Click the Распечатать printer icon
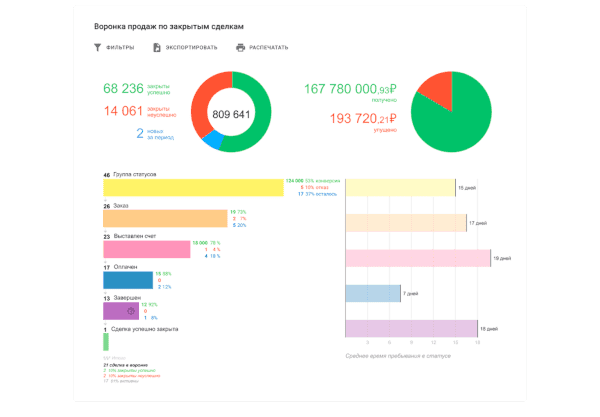 (x=241, y=47)
